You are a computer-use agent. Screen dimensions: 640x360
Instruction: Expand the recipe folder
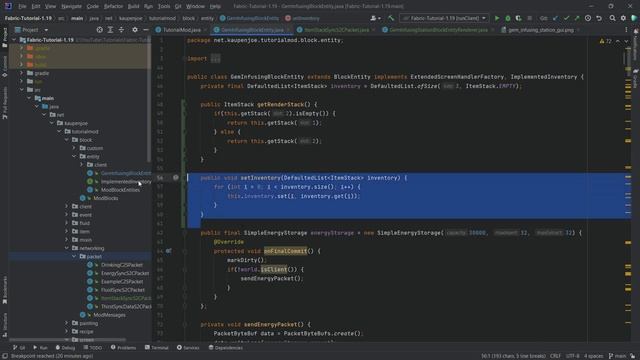tap(67, 331)
